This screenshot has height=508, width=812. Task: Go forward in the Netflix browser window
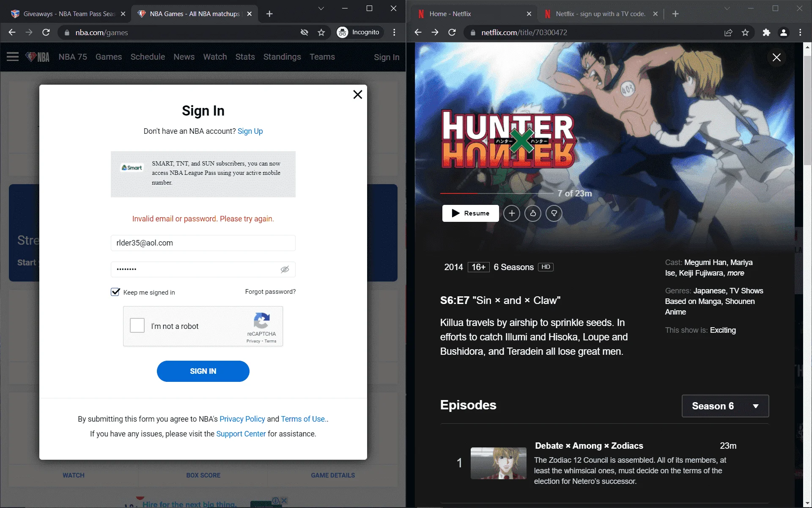[435, 32]
